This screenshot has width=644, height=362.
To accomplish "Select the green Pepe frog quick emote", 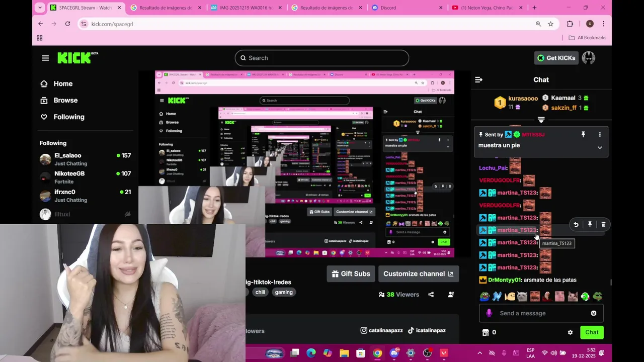I will pyautogui.click(x=598, y=297).
